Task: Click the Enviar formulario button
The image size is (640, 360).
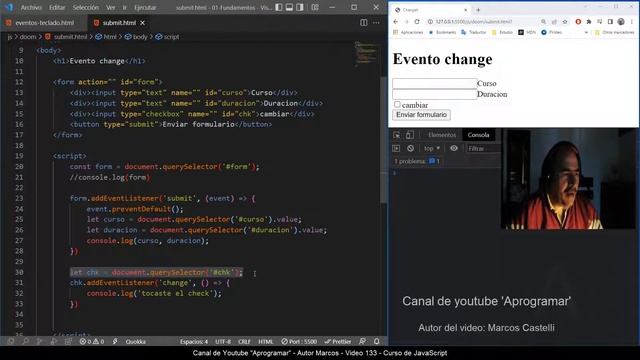Action: click(421, 115)
